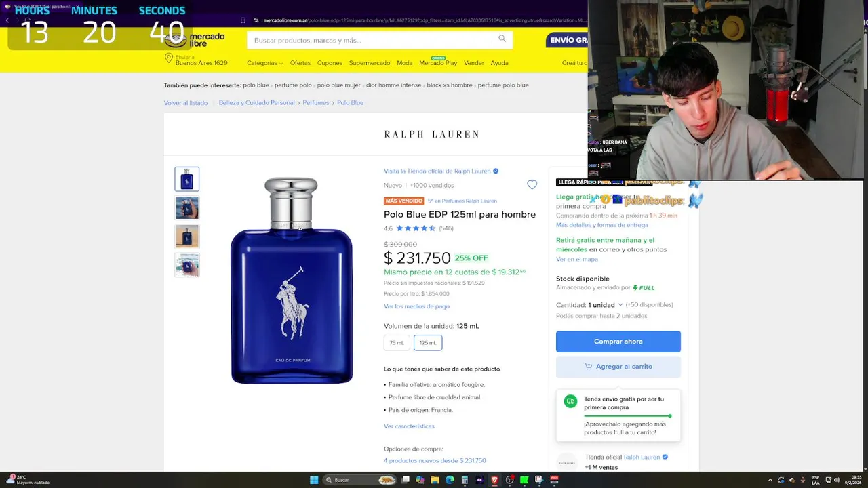Click Volver al listado link
Screen dimensions: 868x488
pyautogui.click(x=186, y=103)
